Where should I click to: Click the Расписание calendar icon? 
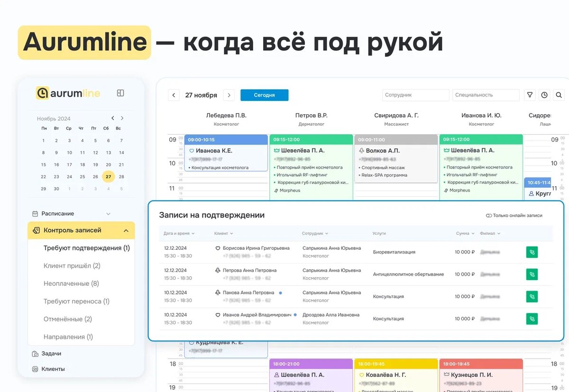click(35, 214)
